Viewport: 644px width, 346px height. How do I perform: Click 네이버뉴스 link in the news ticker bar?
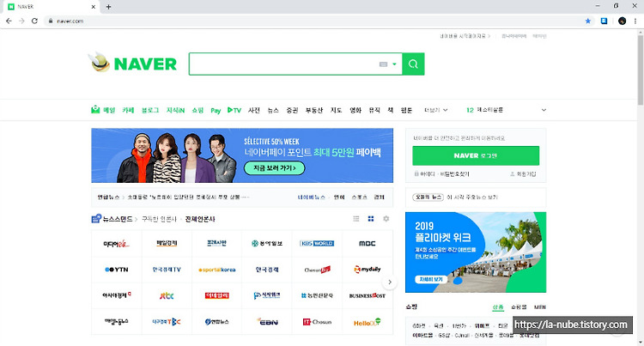(311, 197)
